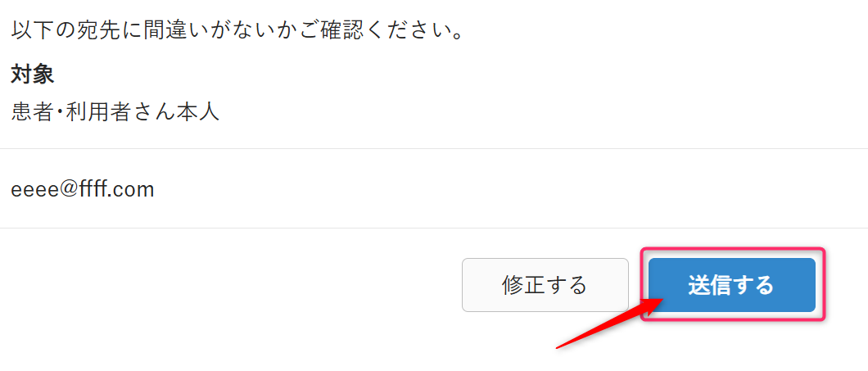Click the blue 送信する button
The width and height of the screenshot is (868, 371).
[732, 285]
